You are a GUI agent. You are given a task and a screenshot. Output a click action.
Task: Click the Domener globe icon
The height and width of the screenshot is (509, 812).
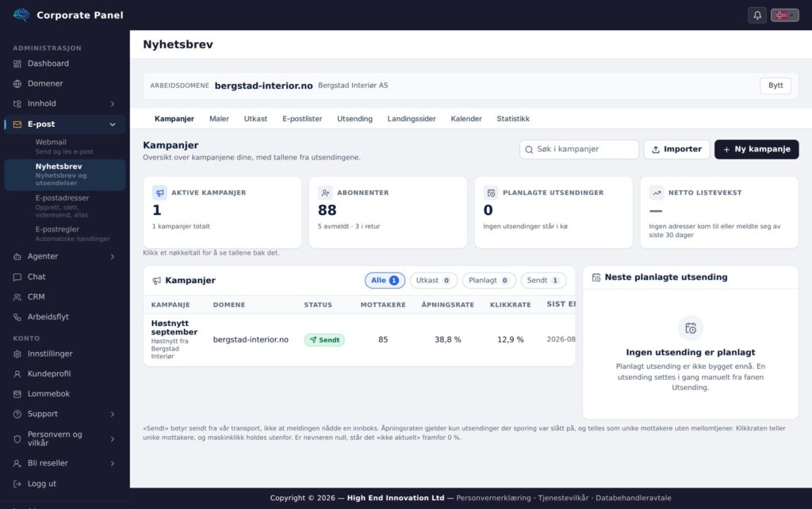tap(17, 84)
